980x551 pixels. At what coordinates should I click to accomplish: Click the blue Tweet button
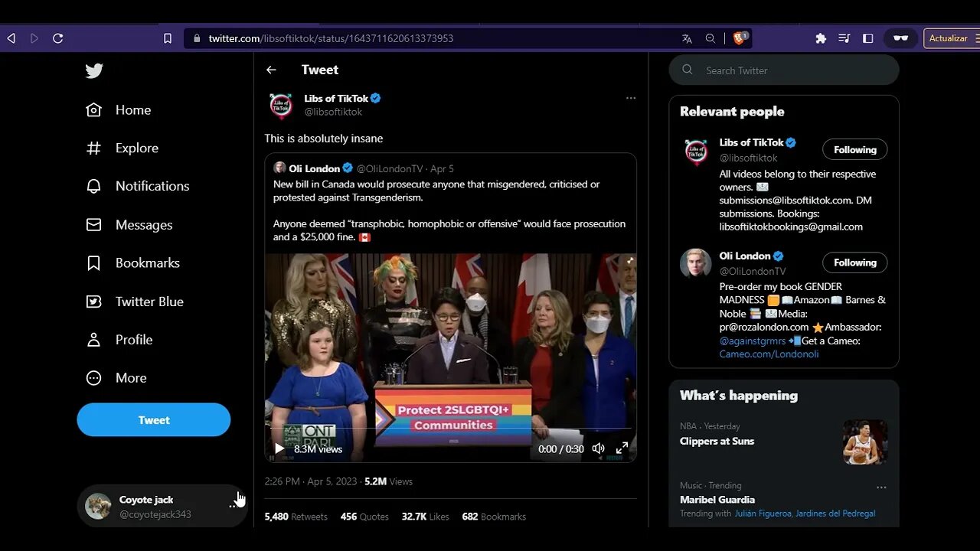coord(154,420)
